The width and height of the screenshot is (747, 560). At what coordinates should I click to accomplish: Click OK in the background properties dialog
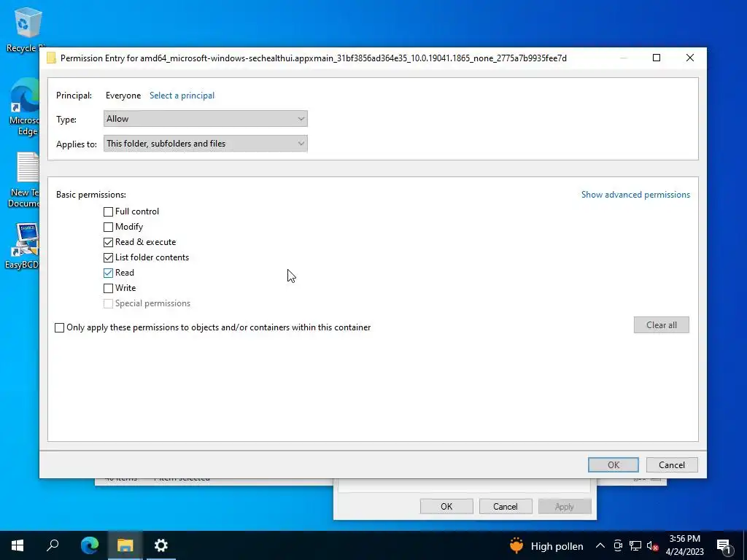click(x=446, y=506)
